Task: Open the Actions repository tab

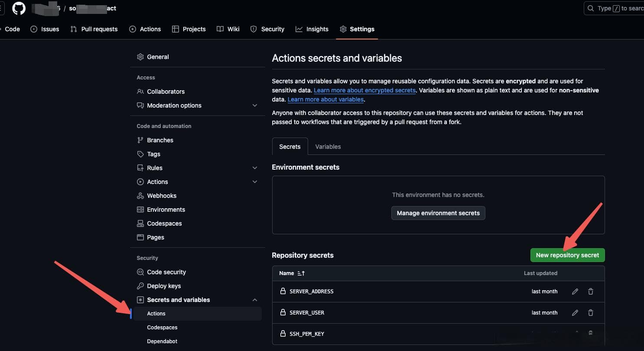Action: [x=145, y=29]
